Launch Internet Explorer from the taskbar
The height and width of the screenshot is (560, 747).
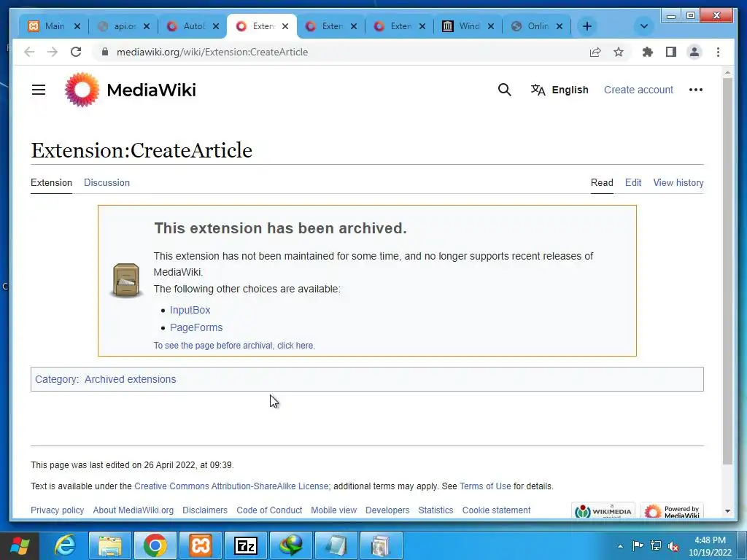point(65,545)
